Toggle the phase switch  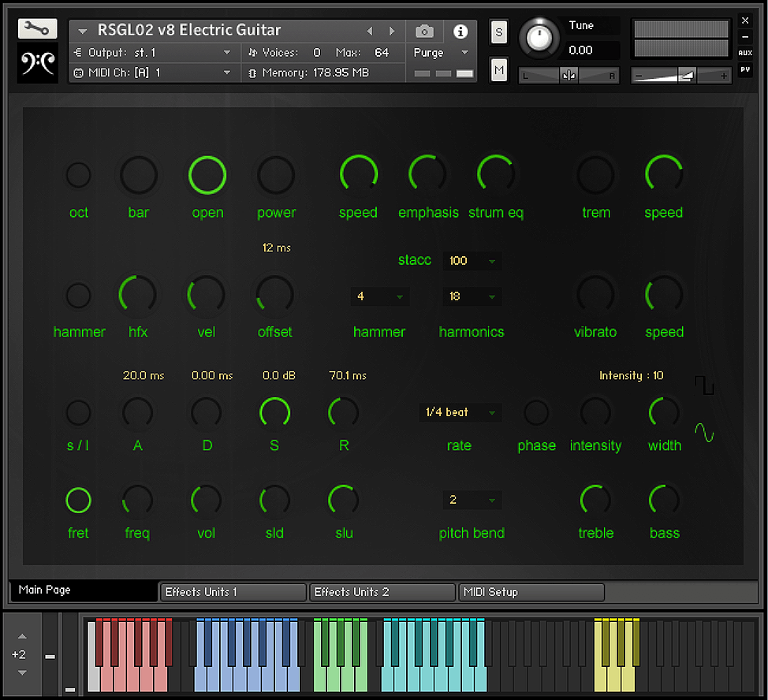(536, 412)
